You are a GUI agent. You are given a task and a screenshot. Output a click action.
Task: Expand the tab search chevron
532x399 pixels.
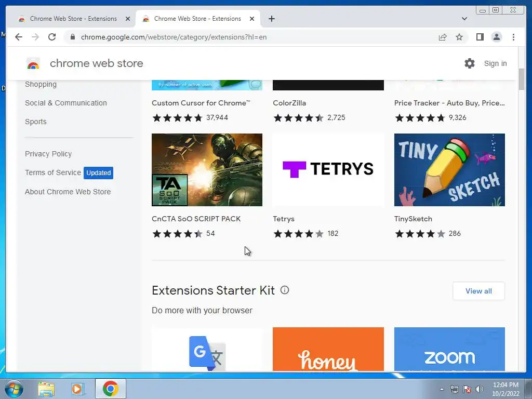pos(464,19)
